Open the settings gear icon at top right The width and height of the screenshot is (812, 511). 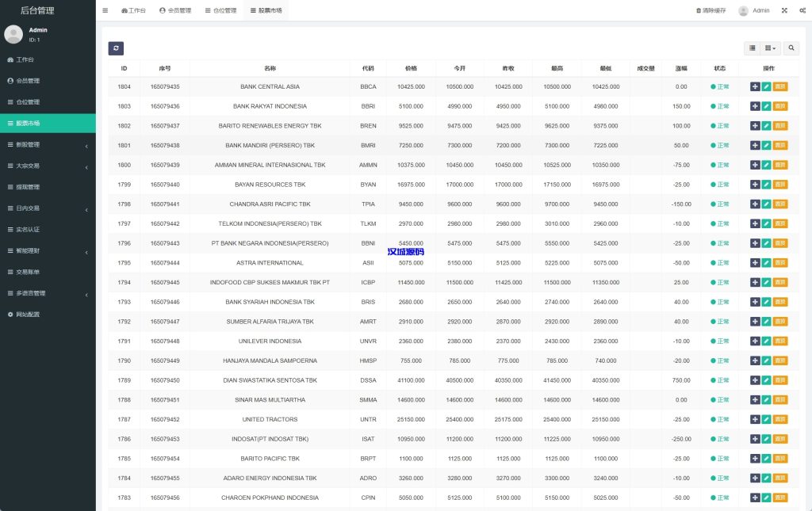point(801,10)
